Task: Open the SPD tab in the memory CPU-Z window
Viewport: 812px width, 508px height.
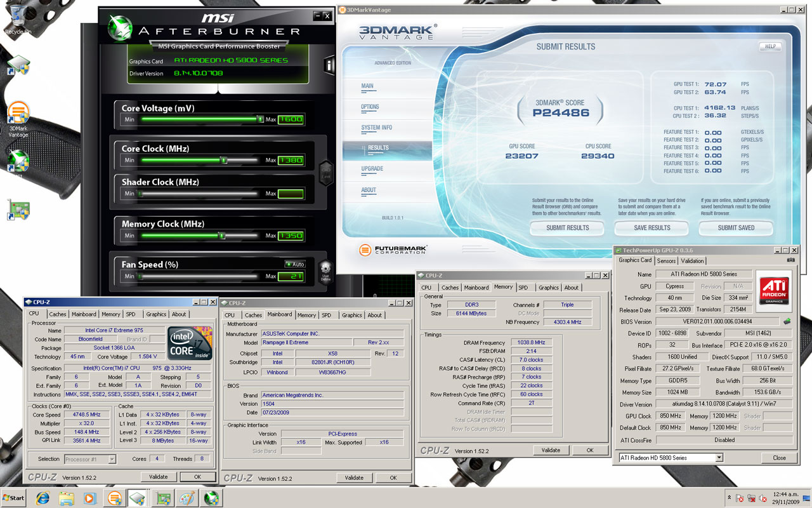Action: tap(523, 288)
